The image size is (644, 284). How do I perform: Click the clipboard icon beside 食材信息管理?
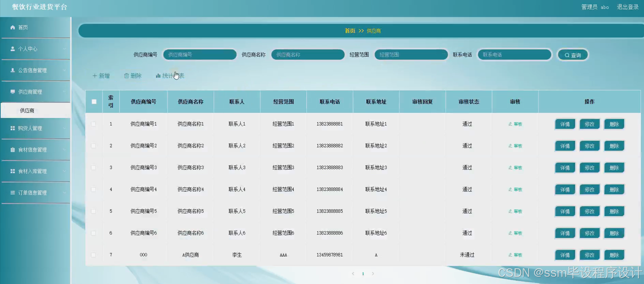point(13,150)
